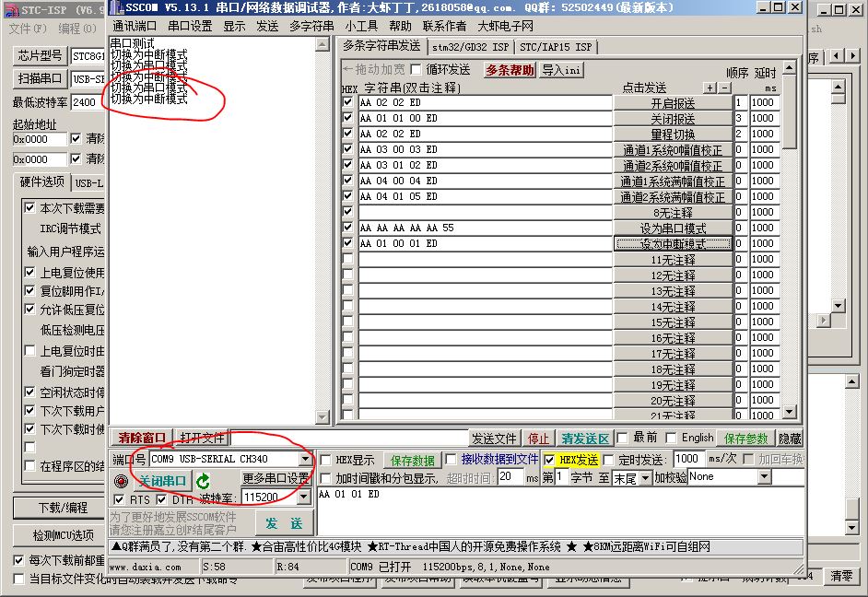Click the send text area AA 01 01 ED
The image size is (868, 597).
[560, 510]
